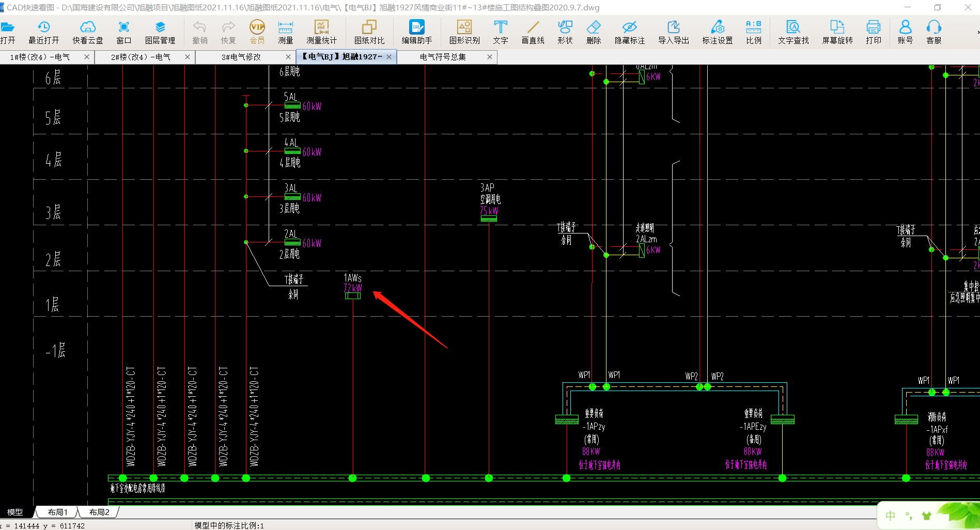Click the -1APzy 88KW panel symbol

point(567,419)
